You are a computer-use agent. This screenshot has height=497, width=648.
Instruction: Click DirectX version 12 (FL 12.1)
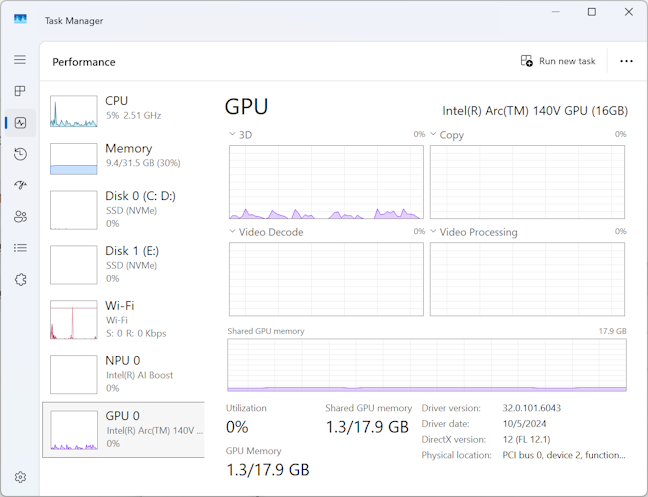526,440
